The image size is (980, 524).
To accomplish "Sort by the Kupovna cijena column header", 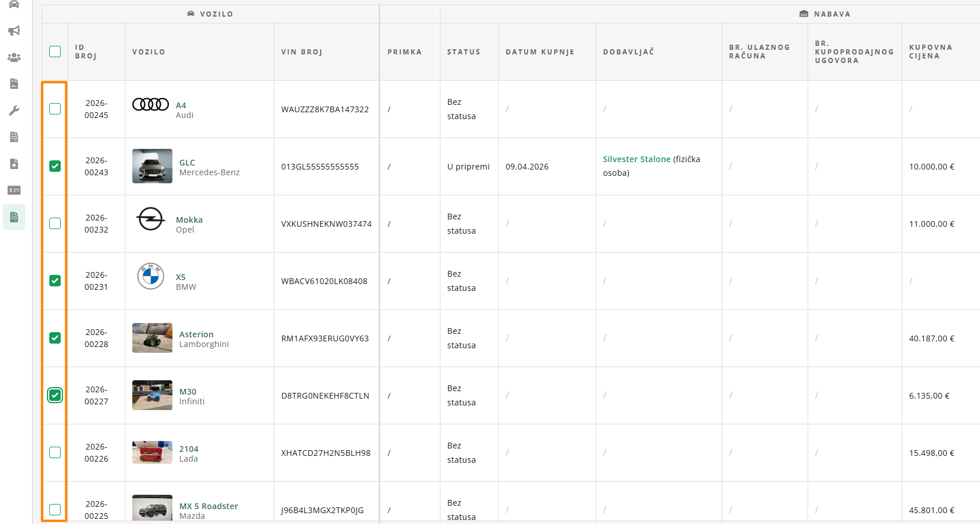I will 930,52.
